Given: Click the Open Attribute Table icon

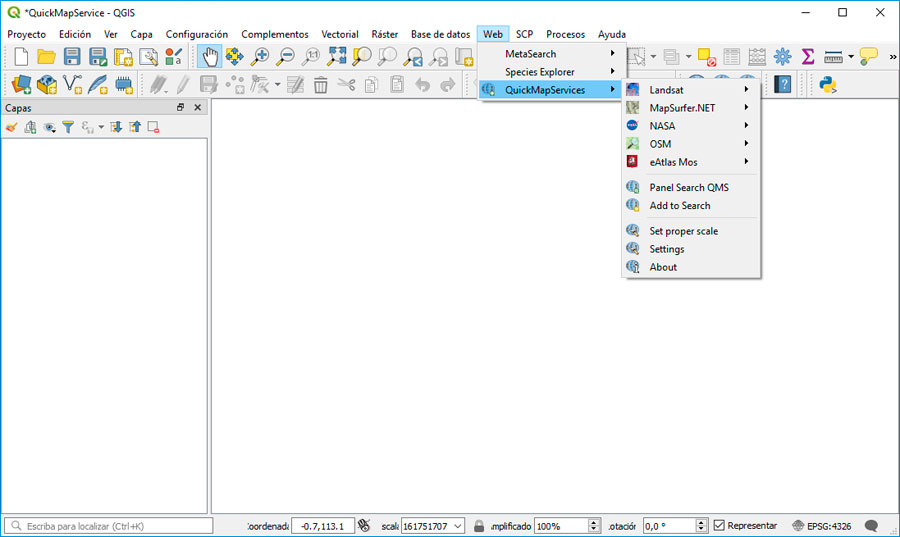Looking at the screenshot, I should click(x=731, y=56).
